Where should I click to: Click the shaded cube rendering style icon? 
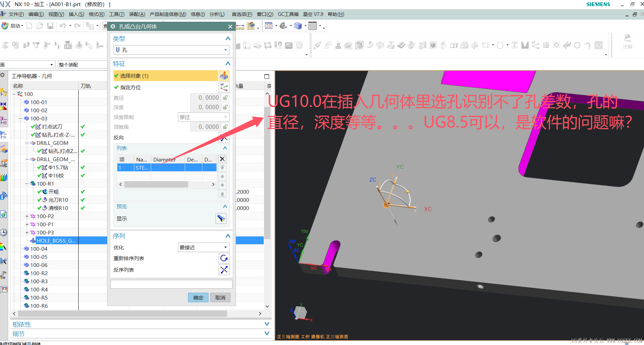tap(298, 26)
